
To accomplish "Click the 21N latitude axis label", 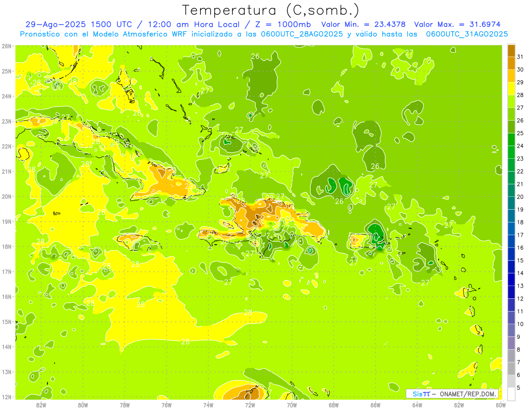I will (7, 172).
